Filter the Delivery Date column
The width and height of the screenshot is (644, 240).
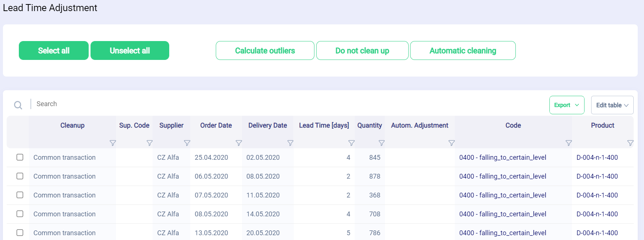[290, 143]
